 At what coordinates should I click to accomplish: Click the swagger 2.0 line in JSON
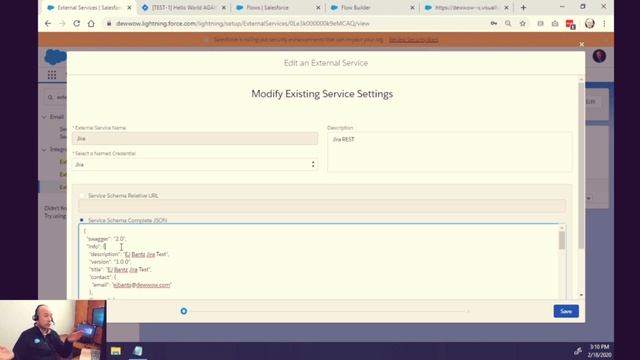click(106, 238)
